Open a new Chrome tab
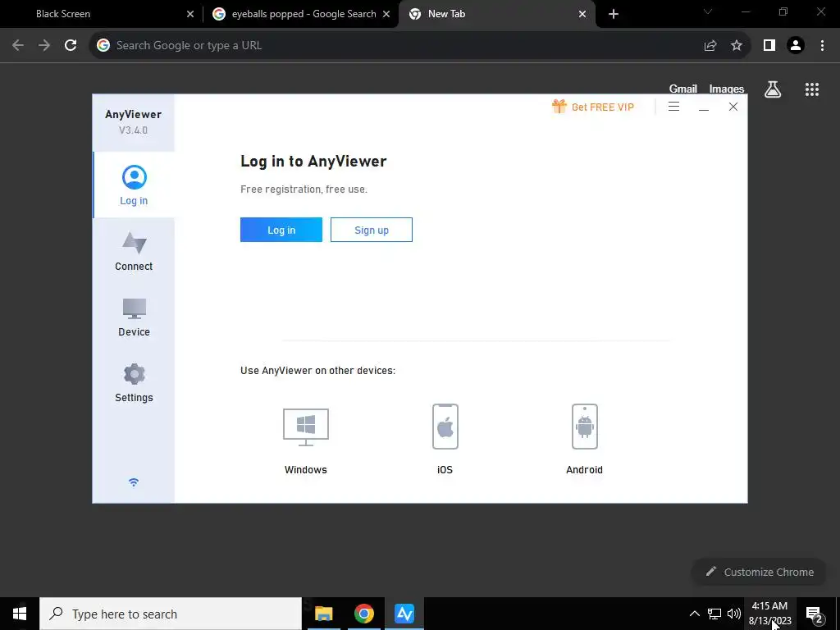 614,15
